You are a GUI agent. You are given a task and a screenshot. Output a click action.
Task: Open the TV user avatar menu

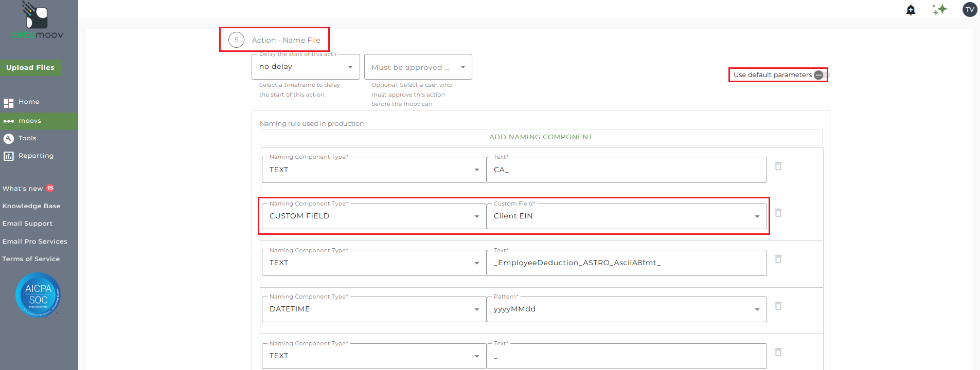(x=970, y=9)
